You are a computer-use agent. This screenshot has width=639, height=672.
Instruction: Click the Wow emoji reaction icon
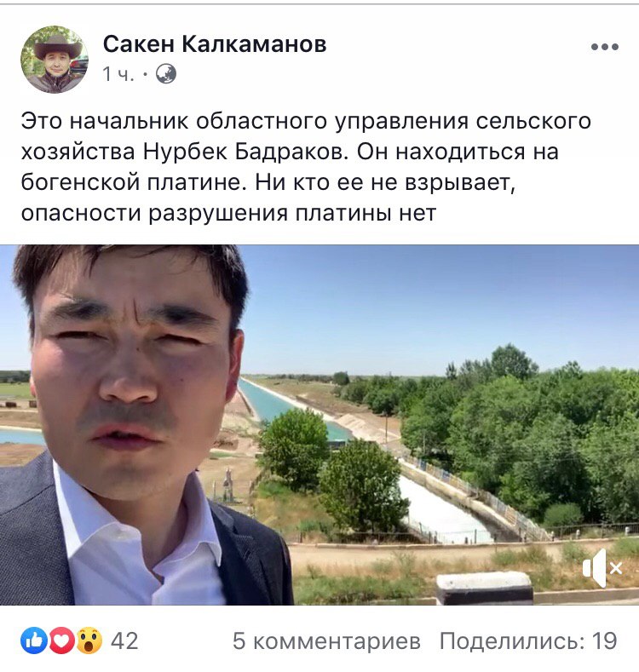pyautogui.click(x=89, y=640)
